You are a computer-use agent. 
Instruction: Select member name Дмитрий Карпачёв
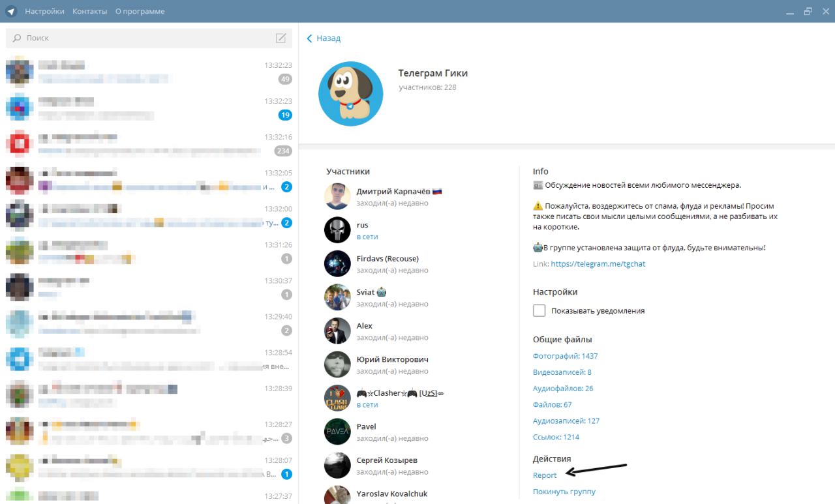coord(393,191)
